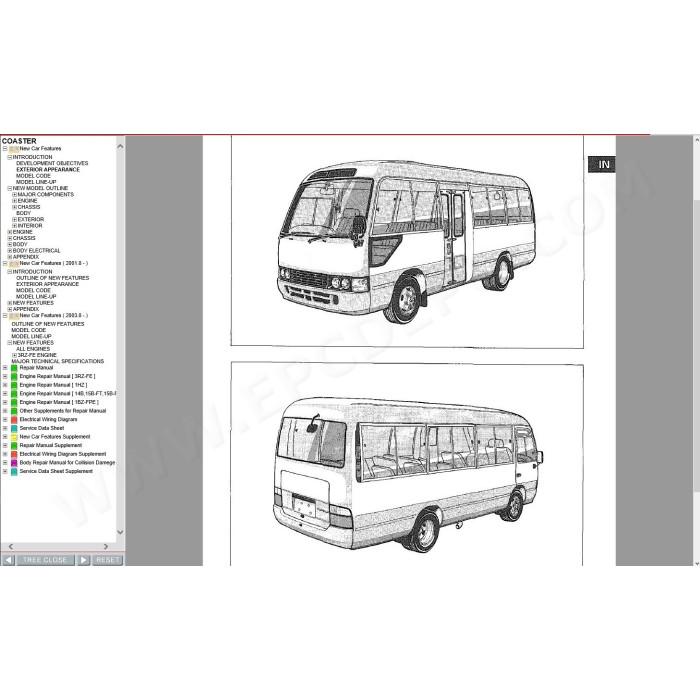Click the COASTER tree title
Viewport: 700px width, 700px height.
19,141
